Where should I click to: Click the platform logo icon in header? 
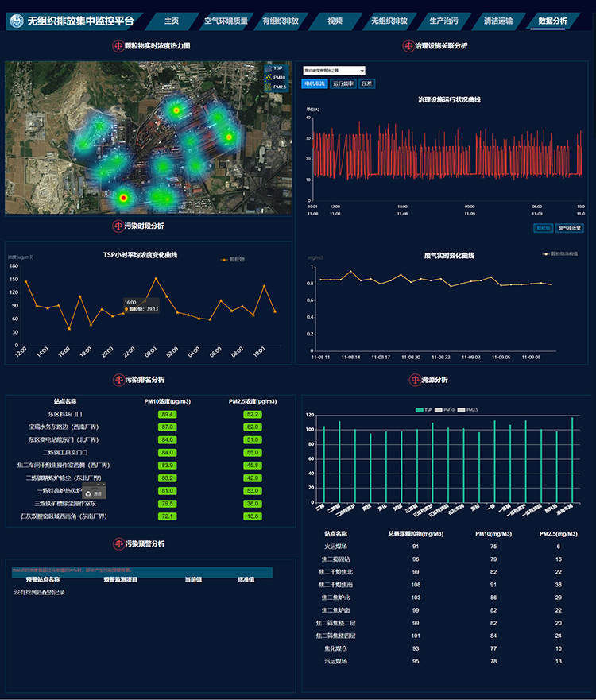point(17,21)
